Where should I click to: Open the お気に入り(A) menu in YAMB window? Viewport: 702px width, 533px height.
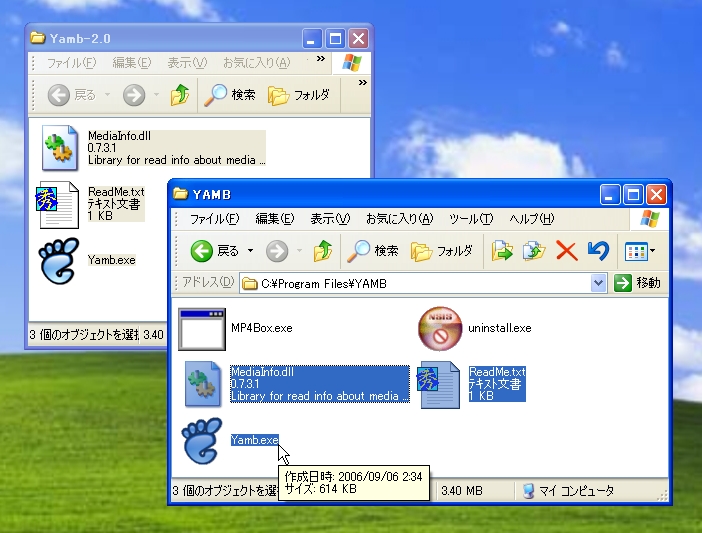tap(399, 219)
